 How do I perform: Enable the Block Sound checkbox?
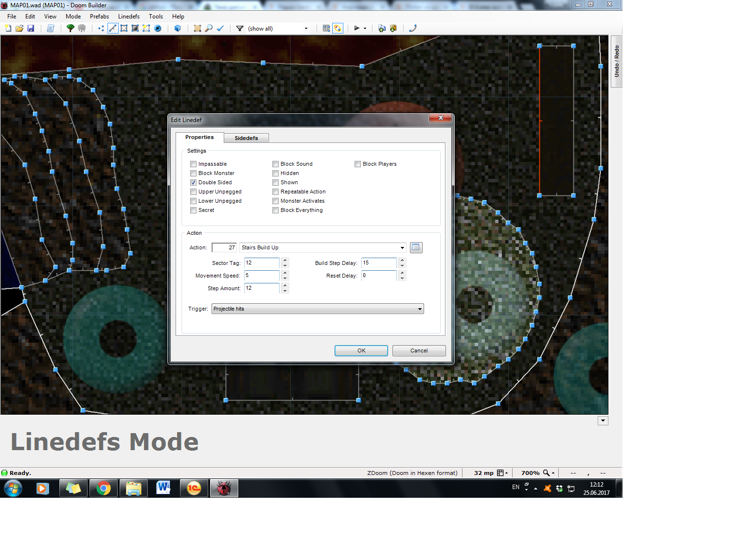276,164
